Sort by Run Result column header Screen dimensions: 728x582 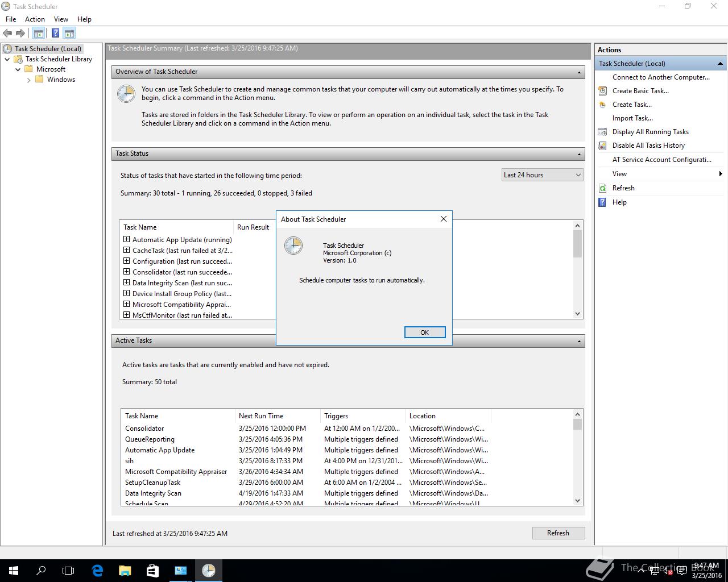tap(254, 227)
